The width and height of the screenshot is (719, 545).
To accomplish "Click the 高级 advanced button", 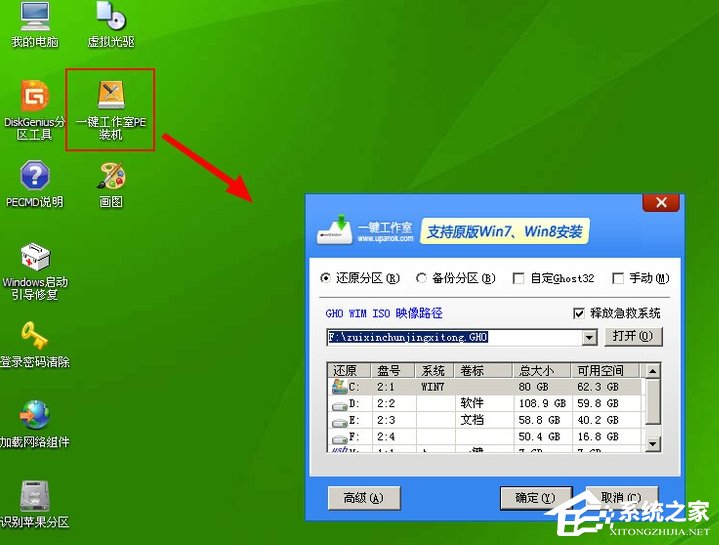I will tap(363, 497).
